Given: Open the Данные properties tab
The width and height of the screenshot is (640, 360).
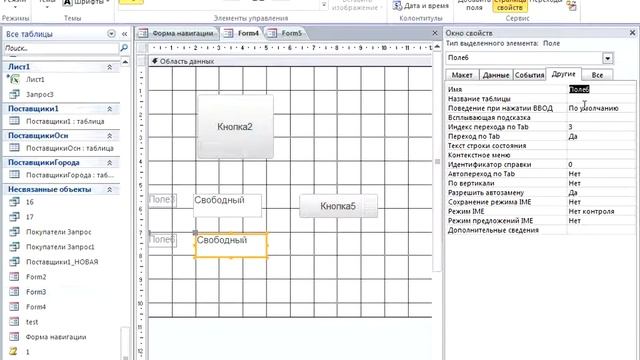Looking at the screenshot, I should pyautogui.click(x=496, y=75).
